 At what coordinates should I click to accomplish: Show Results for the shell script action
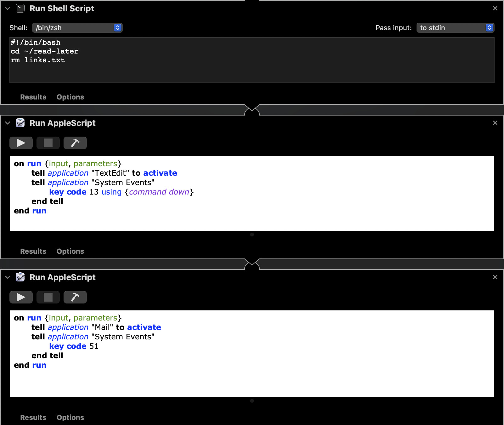pyautogui.click(x=33, y=97)
